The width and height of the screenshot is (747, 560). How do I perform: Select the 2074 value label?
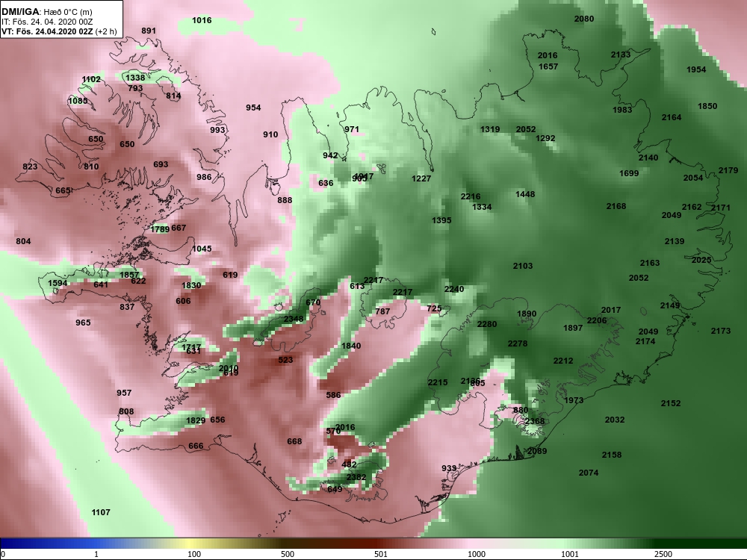tap(589, 473)
